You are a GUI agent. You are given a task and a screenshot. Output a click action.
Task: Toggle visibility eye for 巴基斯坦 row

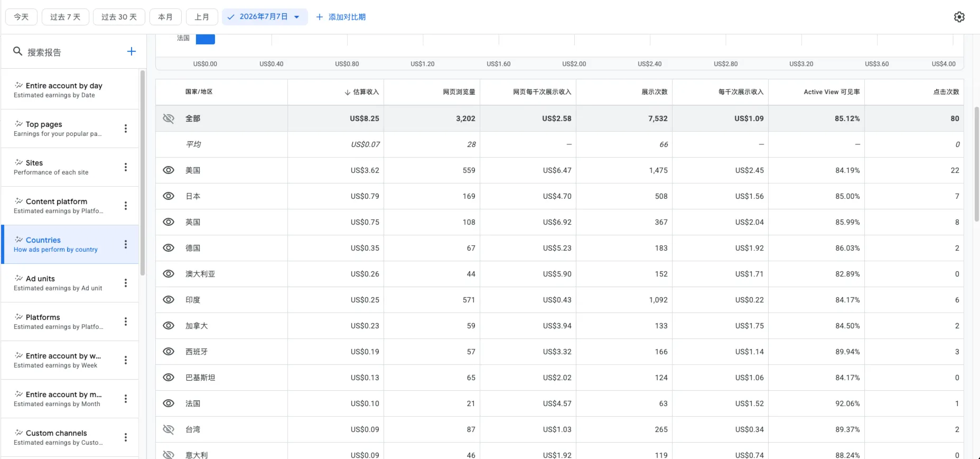tap(169, 378)
